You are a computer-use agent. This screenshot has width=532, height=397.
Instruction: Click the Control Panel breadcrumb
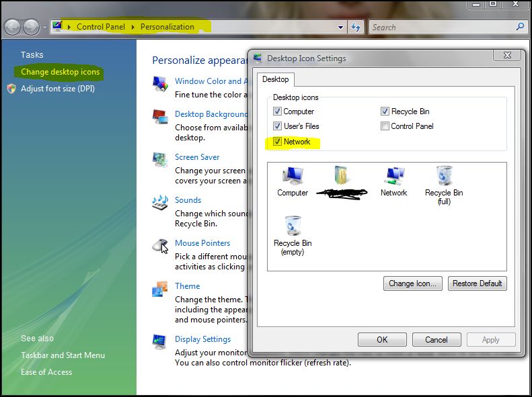(x=101, y=27)
